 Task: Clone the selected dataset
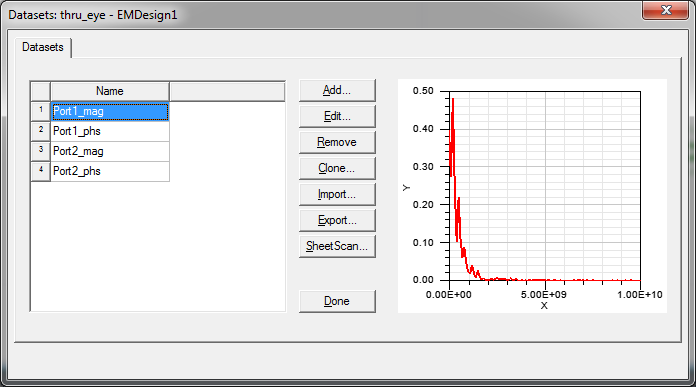337,168
